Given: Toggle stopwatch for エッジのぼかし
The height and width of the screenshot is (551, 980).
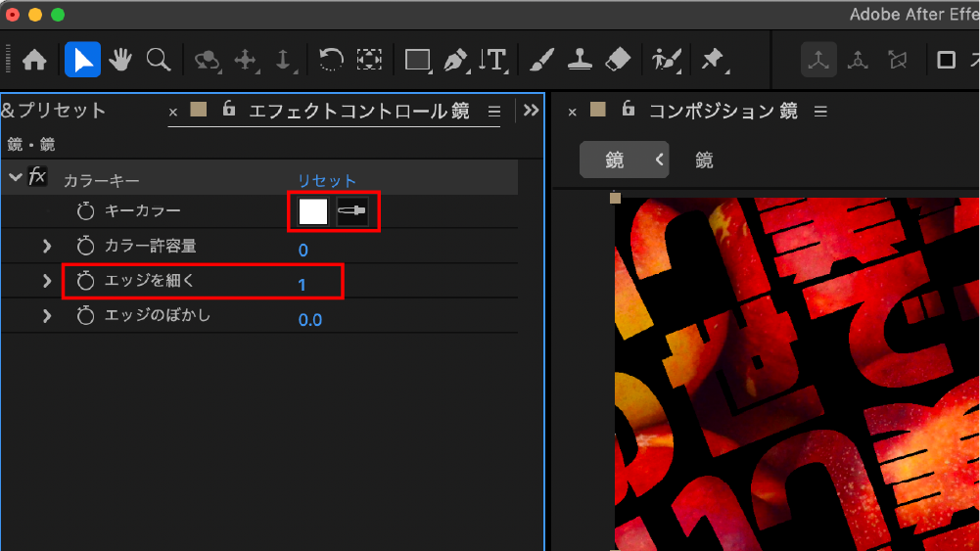Looking at the screenshot, I should (x=85, y=315).
